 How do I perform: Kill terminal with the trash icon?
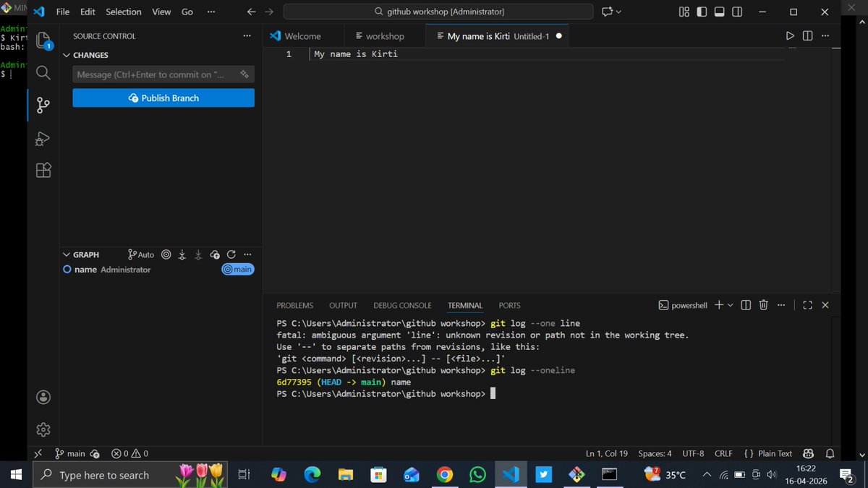pos(763,305)
